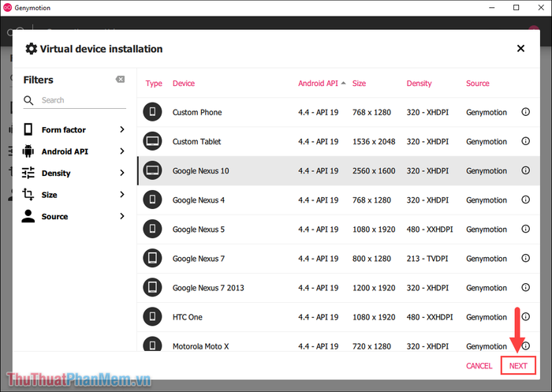
Task: Click the Google Nexus 7 device icon
Action: [x=152, y=258]
